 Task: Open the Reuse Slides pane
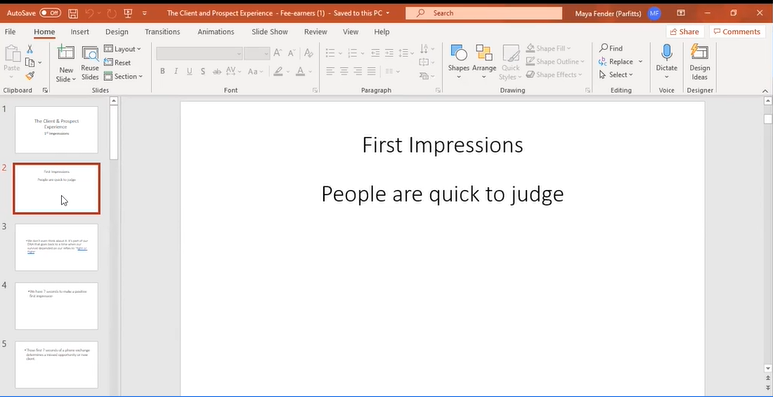[90, 63]
